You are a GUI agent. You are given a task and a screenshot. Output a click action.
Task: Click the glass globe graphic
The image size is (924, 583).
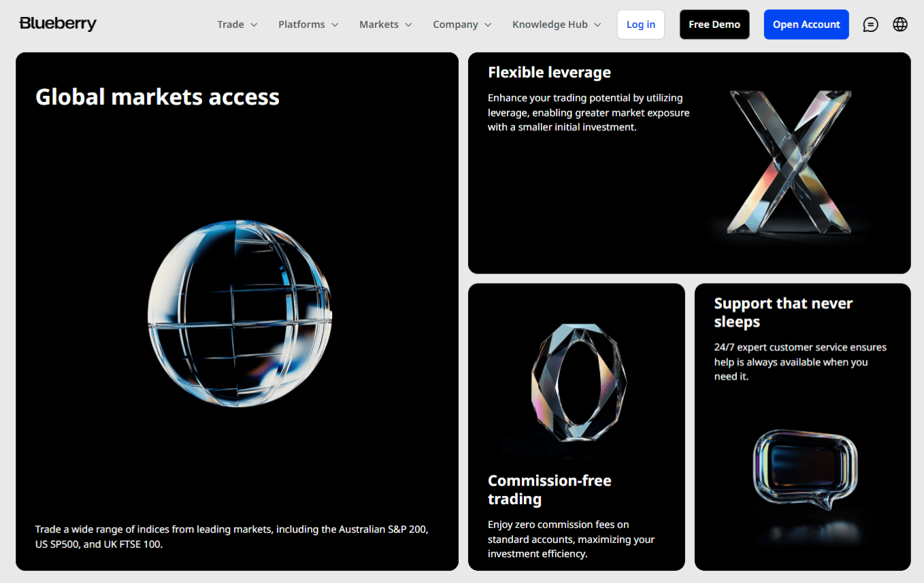240,313
